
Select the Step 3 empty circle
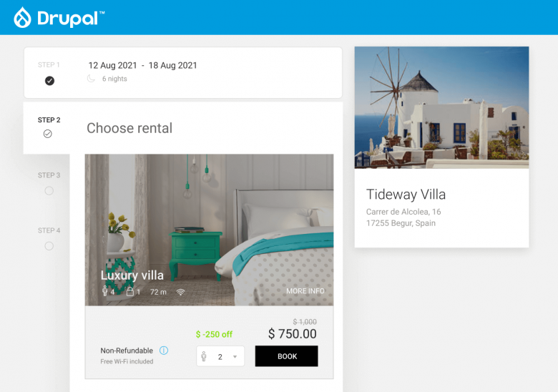pyautogui.click(x=49, y=191)
